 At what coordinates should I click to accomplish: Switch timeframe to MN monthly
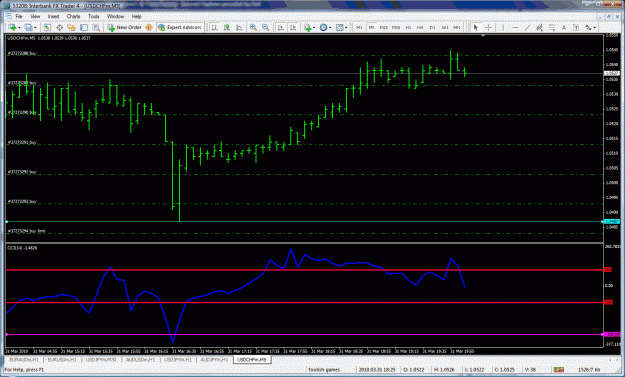[x=457, y=27]
